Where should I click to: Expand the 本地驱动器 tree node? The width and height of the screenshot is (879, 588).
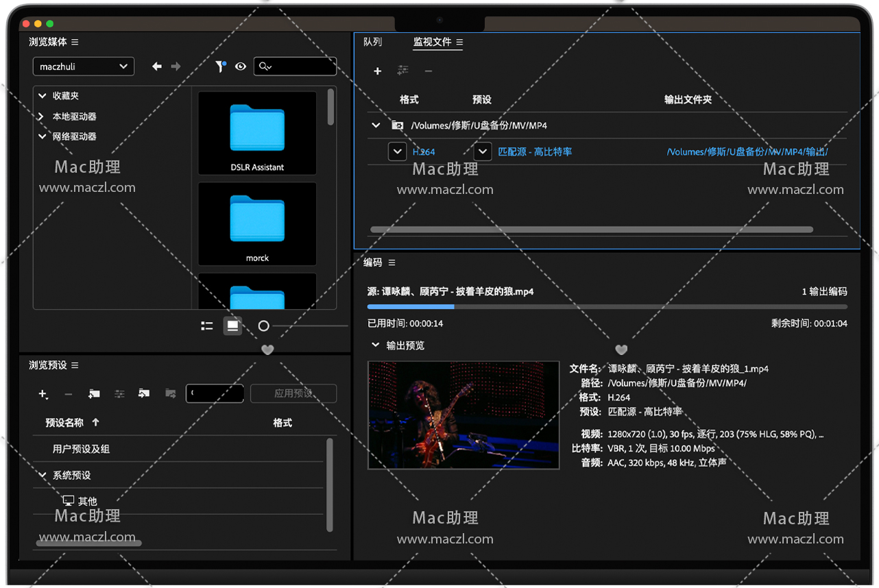[42, 117]
